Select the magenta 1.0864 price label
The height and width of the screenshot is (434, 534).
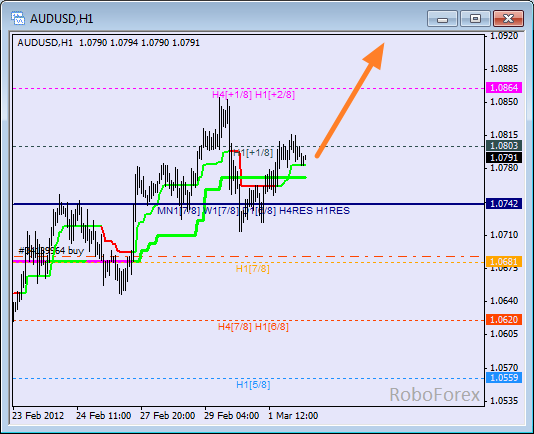tap(504, 88)
